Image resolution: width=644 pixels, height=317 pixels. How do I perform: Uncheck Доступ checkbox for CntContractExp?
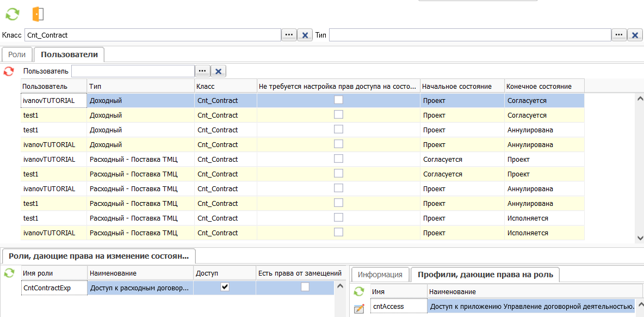tap(225, 287)
